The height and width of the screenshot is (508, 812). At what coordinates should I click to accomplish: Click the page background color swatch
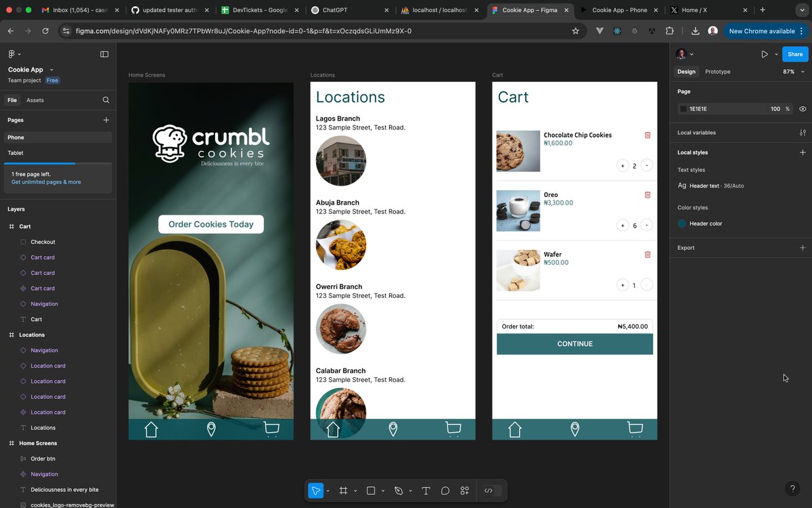683,109
